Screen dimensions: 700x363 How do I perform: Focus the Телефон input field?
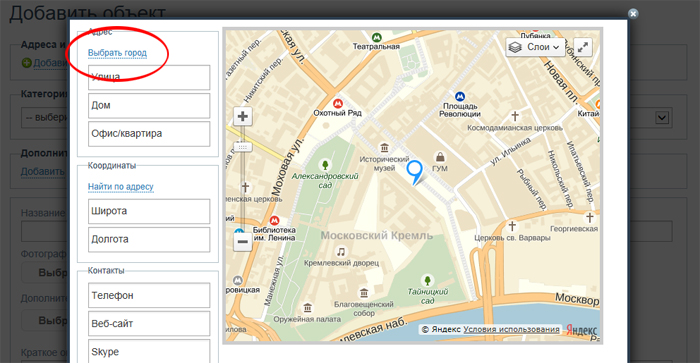(x=149, y=295)
